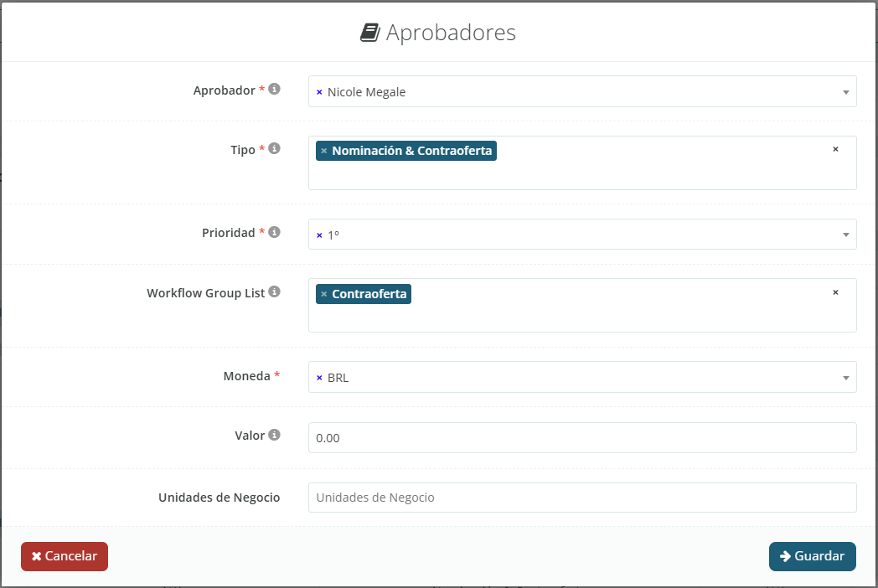Click info icon beside Tipo label

pyautogui.click(x=274, y=148)
